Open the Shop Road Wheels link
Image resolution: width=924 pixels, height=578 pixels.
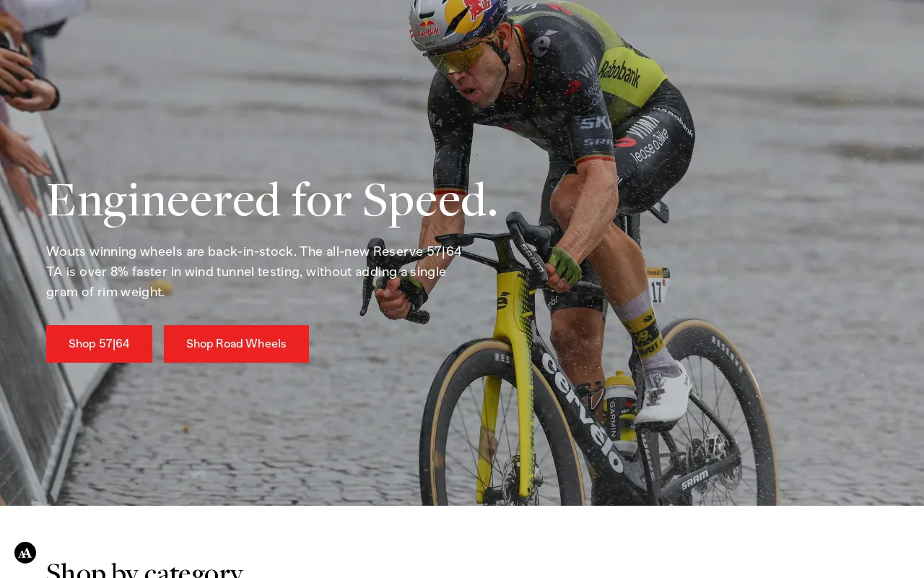pyautogui.click(x=236, y=344)
